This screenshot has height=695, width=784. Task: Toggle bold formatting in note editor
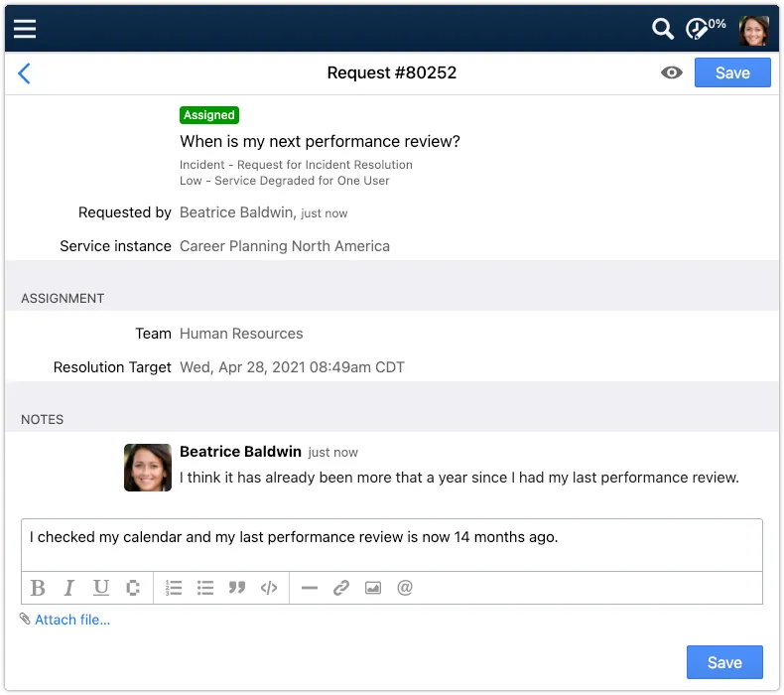[x=38, y=588]
